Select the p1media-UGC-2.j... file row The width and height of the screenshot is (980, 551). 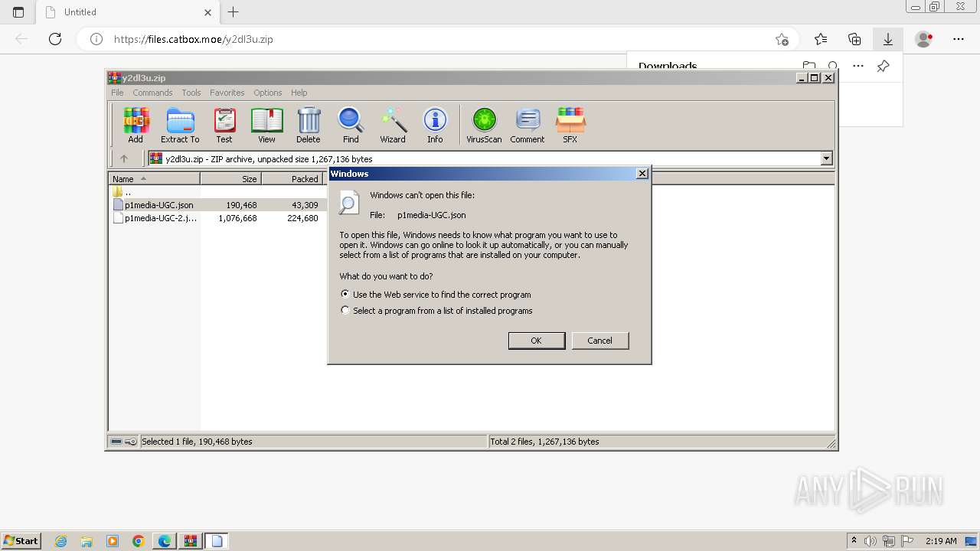click(x=217, y=218)
